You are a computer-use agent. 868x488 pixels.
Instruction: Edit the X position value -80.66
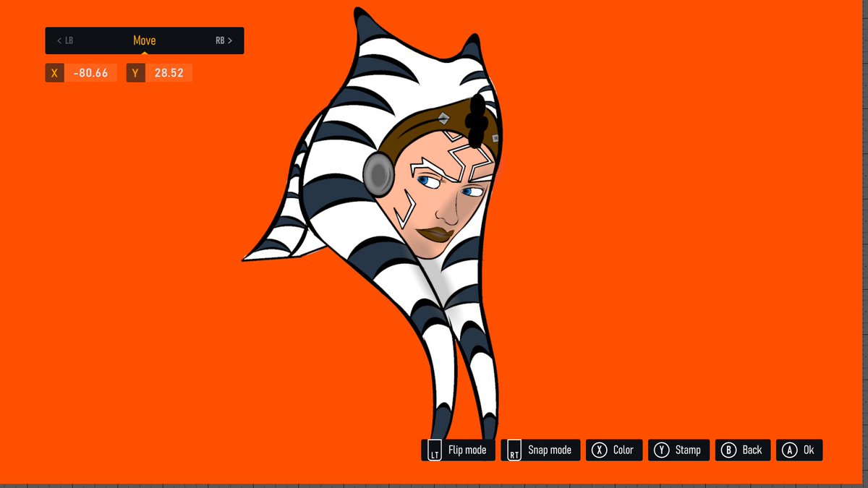click(90, 73)
